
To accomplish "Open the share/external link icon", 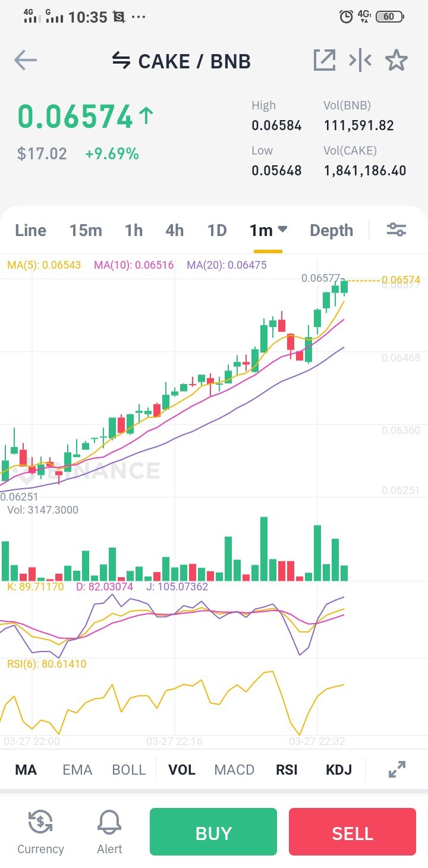I will tap(325, 60).
